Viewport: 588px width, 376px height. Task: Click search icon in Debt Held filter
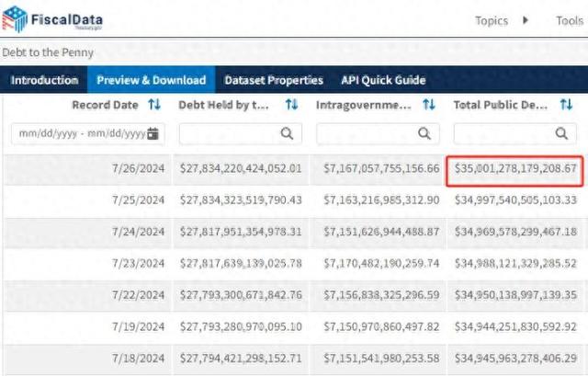(287, 133)
